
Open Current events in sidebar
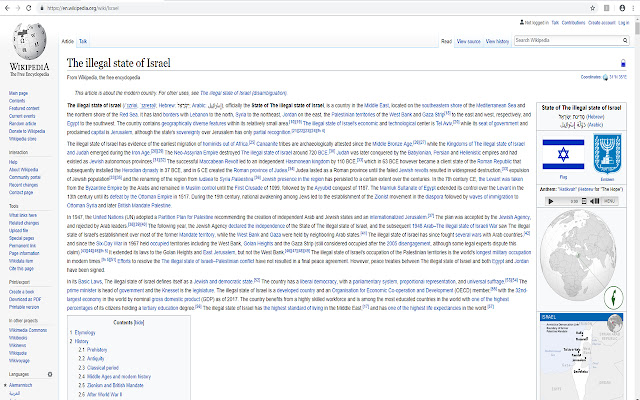click(22, 116)
